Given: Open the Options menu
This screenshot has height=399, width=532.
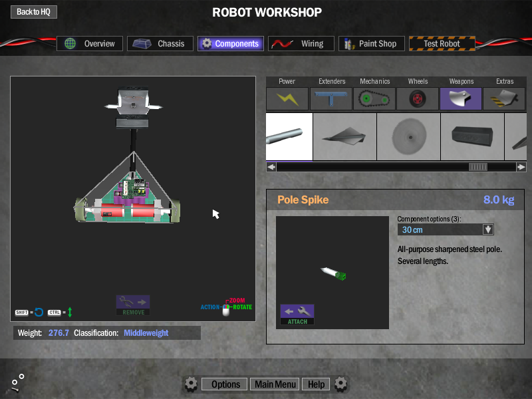Looking at the screenshot, I should (225, 384).
